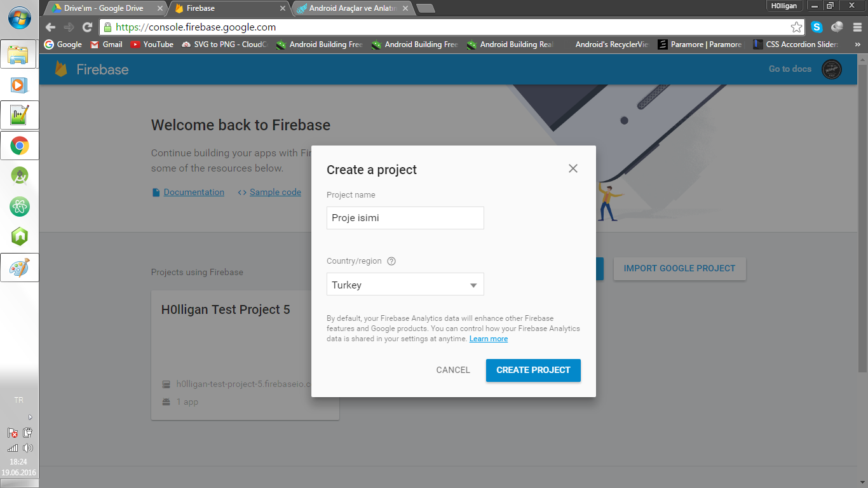Expand hidden system tray icons arrow
The image size is (868, 488).
point(30,417)
